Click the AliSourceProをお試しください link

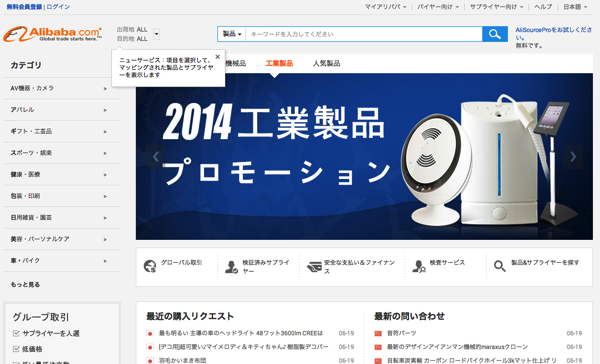(x=553, y=34)
